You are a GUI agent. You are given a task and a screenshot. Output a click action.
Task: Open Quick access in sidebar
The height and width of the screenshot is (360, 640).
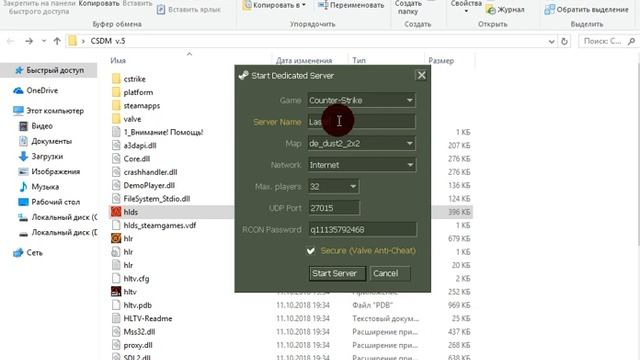coord(49,70)
